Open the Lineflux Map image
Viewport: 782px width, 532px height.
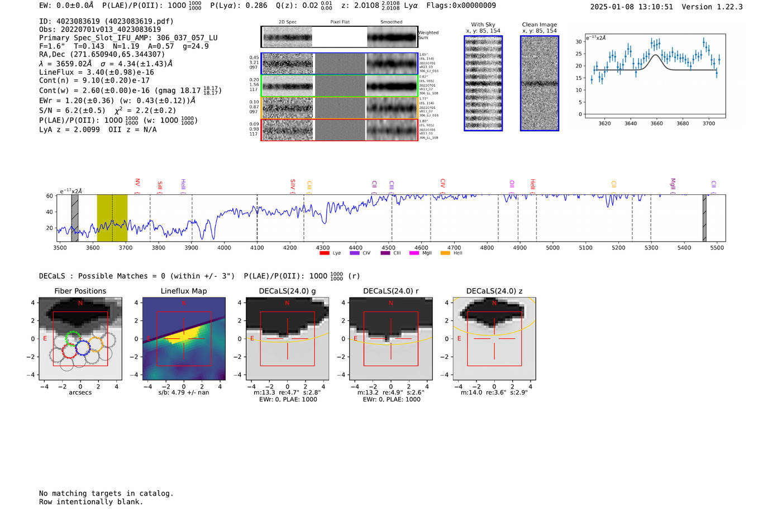(184, 339)
